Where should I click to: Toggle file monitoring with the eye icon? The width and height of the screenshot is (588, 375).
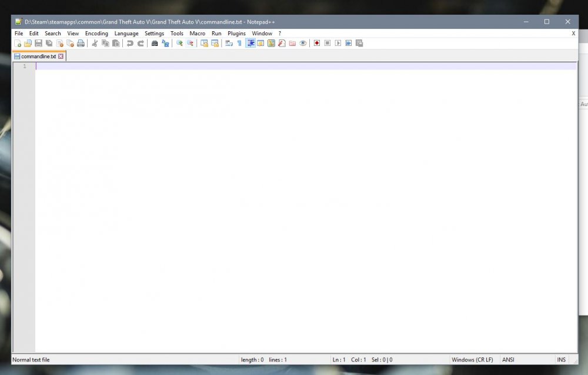303,43
